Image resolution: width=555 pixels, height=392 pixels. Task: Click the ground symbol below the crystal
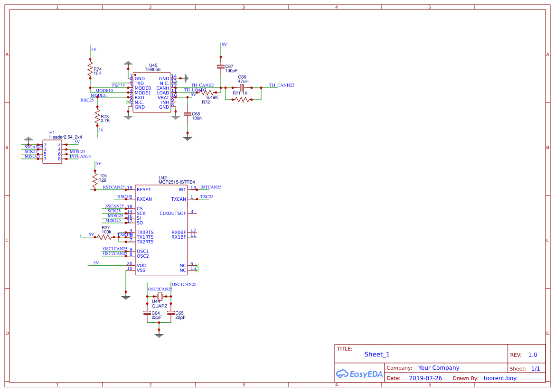159,334
